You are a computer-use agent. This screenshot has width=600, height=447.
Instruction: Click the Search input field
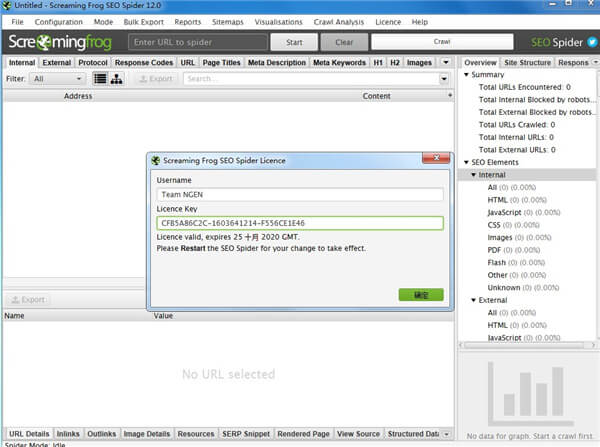[311, 79]
